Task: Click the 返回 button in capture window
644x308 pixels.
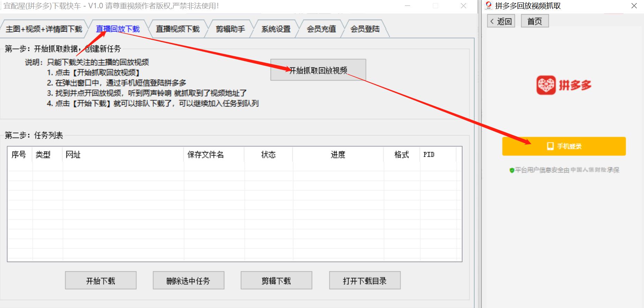Action: pos(501,21)
